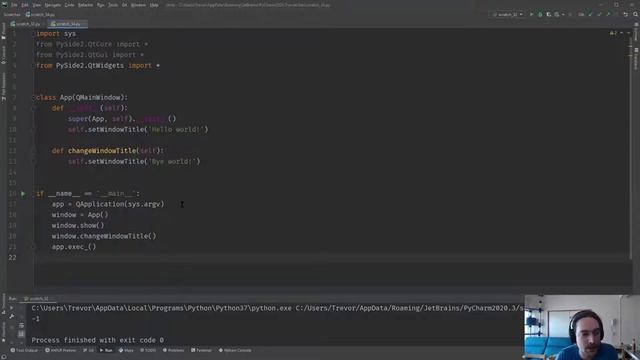Image resolution: width=640 pixels, height=360 pixels.
Task: Open the TODO tool window
Action: coord(148,350)
